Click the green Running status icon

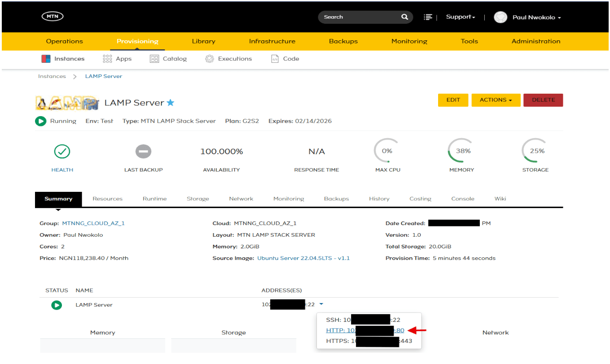tap(41, 121)
